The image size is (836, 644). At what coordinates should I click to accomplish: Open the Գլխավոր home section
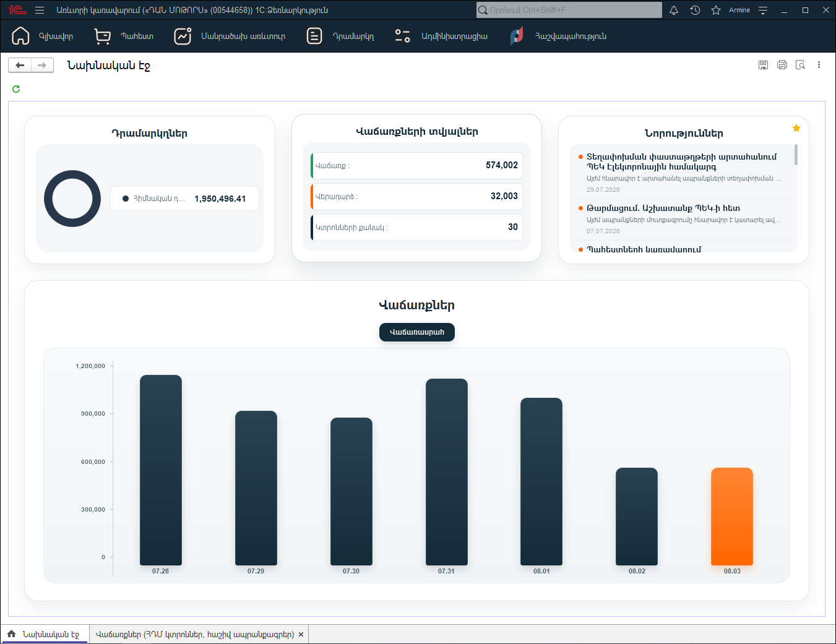pyautogui.click(x=43, y=36)
